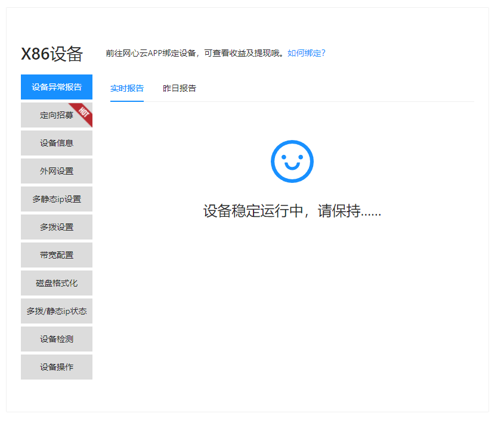
Task: Open the 如何绑定? help link
Action: pos(306,53)
